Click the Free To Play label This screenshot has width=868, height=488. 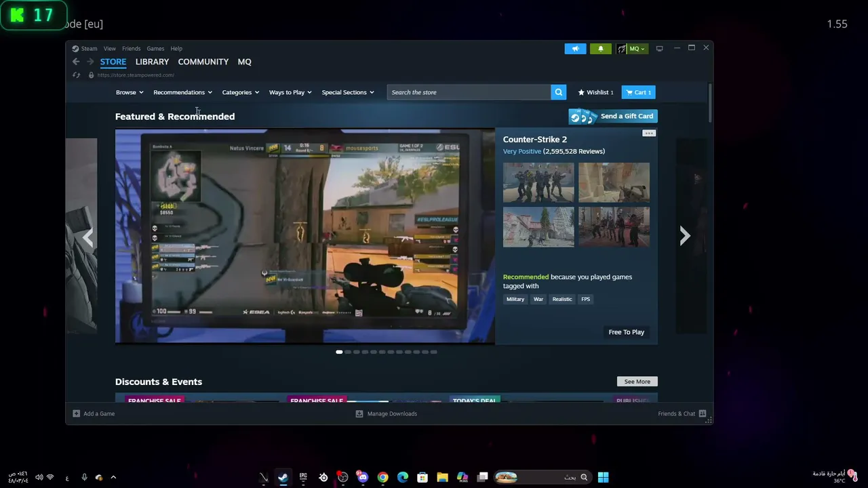click(x=627, y=332)
